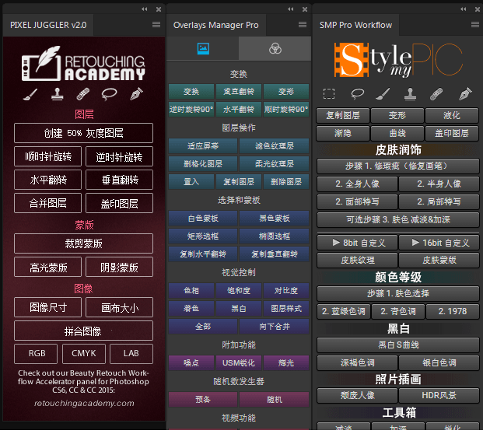Click 2. 全身人像 button

click(357, 184)
